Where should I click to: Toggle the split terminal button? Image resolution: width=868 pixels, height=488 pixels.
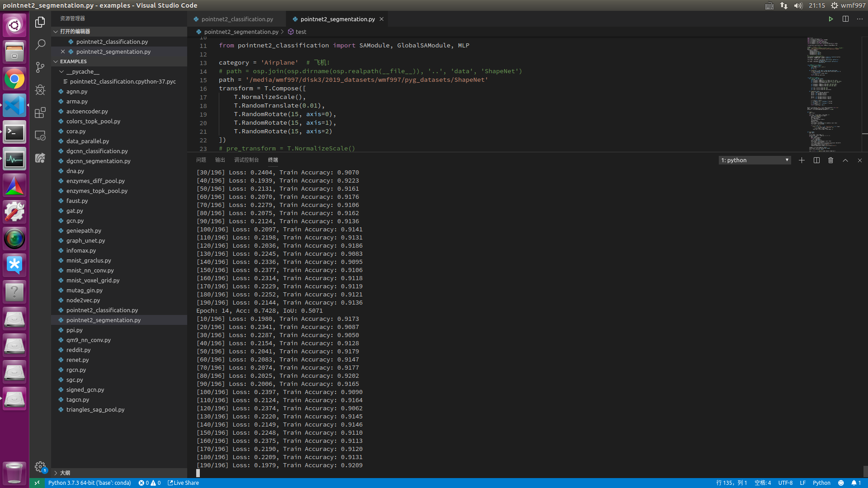[x=816, y=160]
